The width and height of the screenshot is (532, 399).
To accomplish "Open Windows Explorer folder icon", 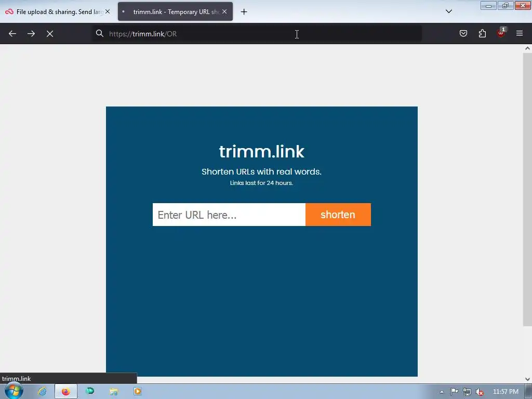I will click(x=114, y=392).
